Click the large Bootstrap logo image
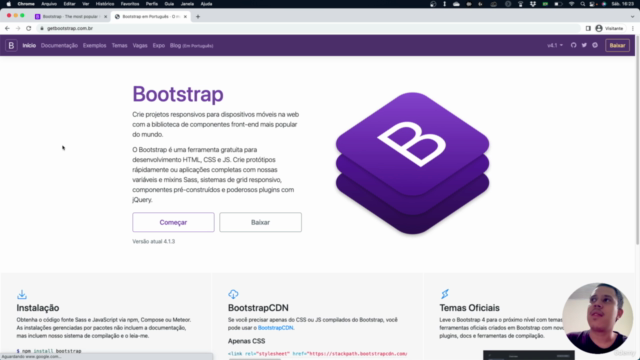This screenshot has width=640, height=360. [412, 163]
